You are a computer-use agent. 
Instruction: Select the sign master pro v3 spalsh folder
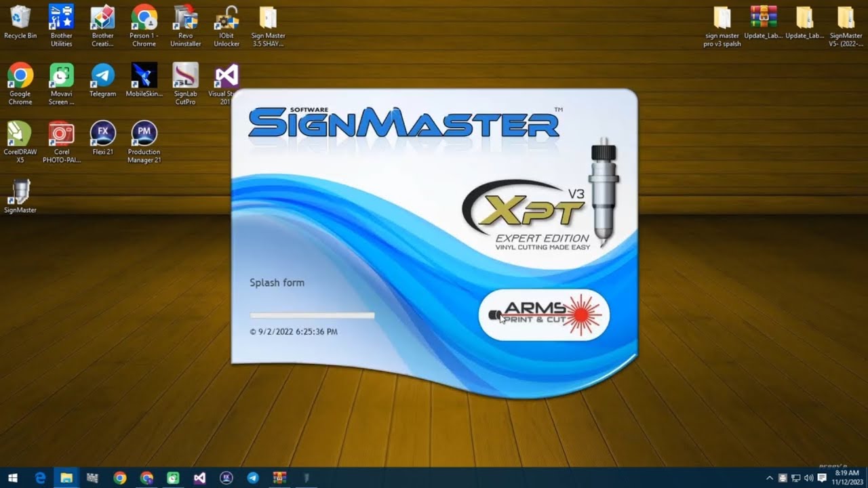click(723, 26)
